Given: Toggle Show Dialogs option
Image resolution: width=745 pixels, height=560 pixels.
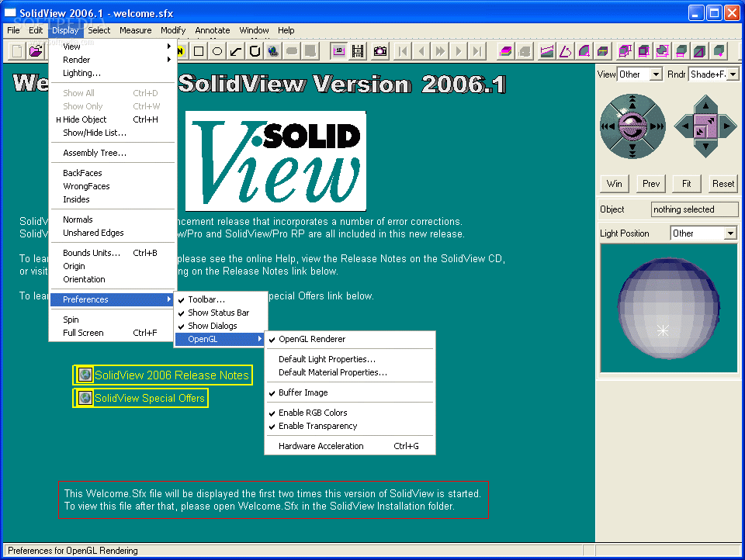Looking at the screenshot, I should pos(221,326).
